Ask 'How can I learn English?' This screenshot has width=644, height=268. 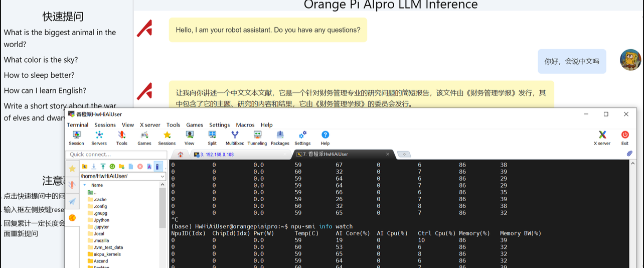[x=45, y=91]
